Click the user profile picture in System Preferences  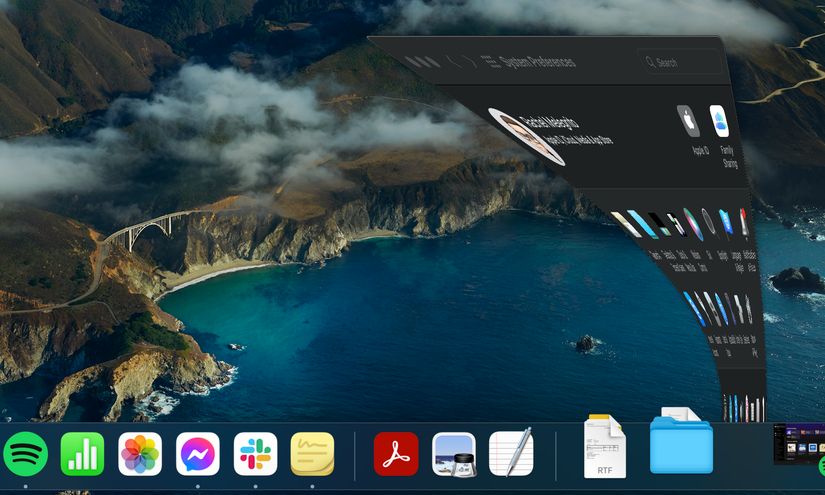[527, 136]
